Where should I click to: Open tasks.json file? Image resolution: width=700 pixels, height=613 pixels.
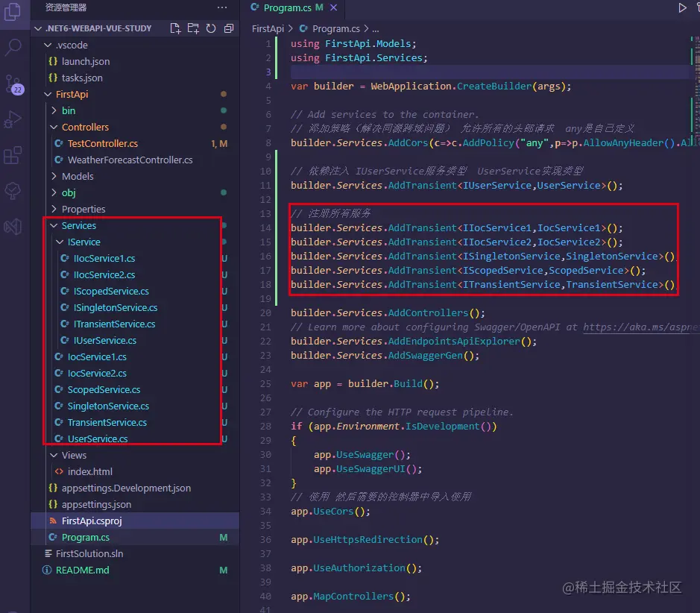(x=135, y=78)
